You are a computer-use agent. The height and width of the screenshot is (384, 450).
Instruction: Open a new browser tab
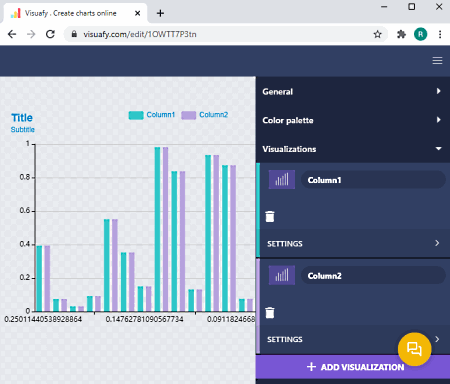[x=160, y=13]
